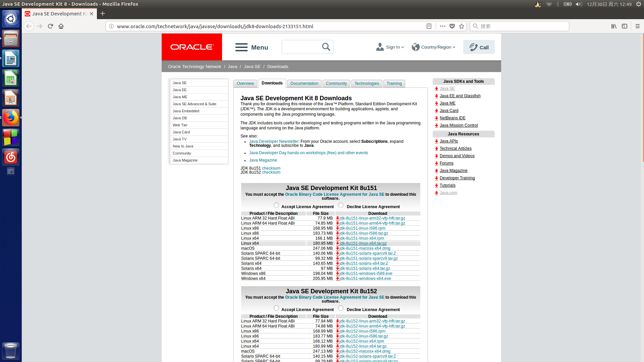
Task: Reload the current page
Action: click(x=50, y=26)
